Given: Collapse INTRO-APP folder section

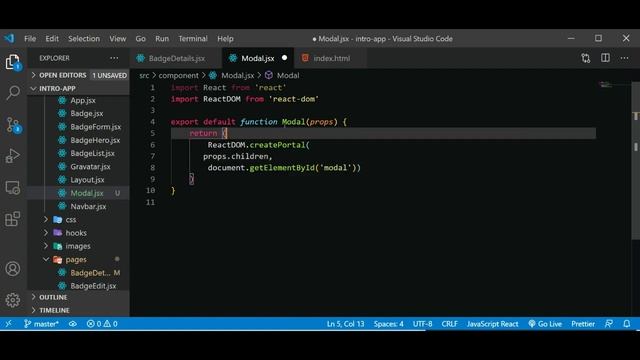Looking at the screenshot, I should [x=79, y=88].
